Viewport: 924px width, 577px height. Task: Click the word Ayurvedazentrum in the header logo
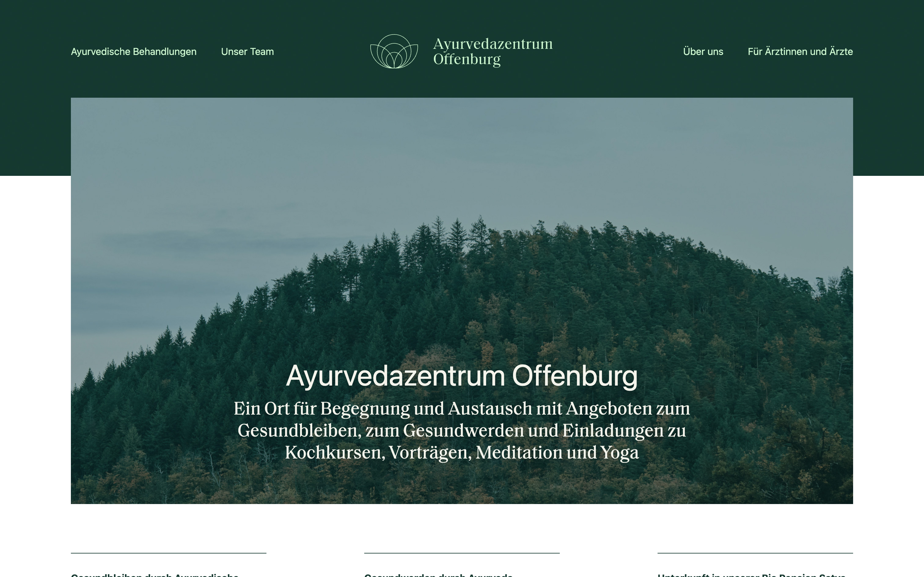coord(493,44)
